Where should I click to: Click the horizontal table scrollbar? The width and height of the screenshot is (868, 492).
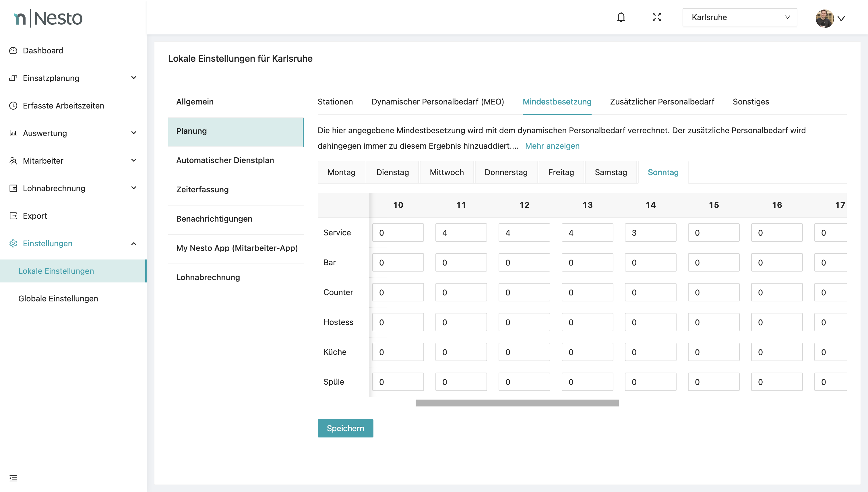point(517,403)
